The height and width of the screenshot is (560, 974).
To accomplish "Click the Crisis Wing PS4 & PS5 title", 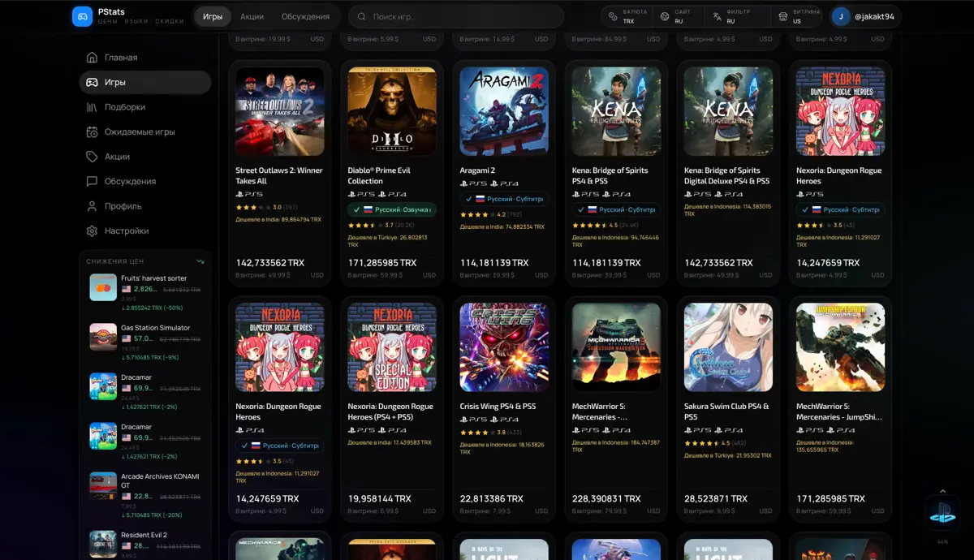I will [x=498, y=407].
